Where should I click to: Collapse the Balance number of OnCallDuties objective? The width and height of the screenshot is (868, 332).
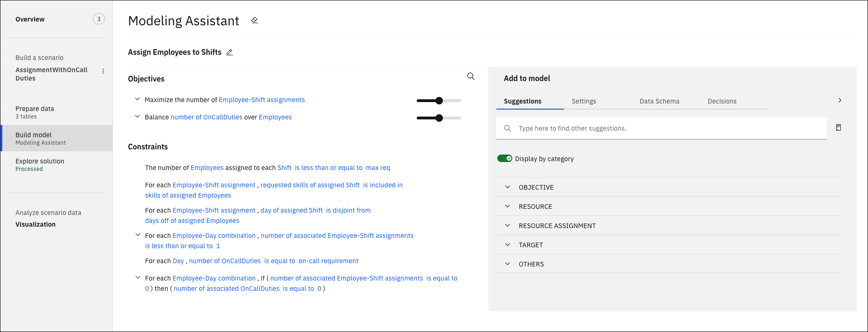[137, 117]
